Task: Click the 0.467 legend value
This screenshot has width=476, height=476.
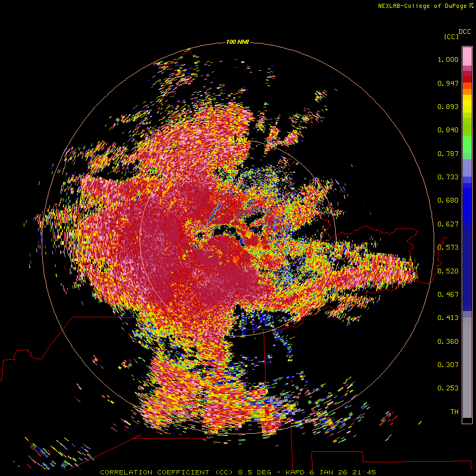Action: pyautogui.click(x=448, y=295)
